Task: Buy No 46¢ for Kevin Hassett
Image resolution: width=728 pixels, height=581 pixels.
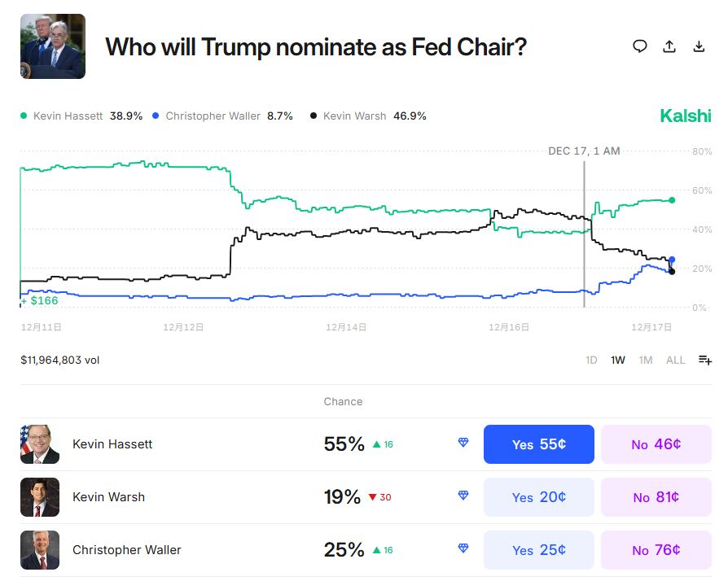Action: pos(656,444)
